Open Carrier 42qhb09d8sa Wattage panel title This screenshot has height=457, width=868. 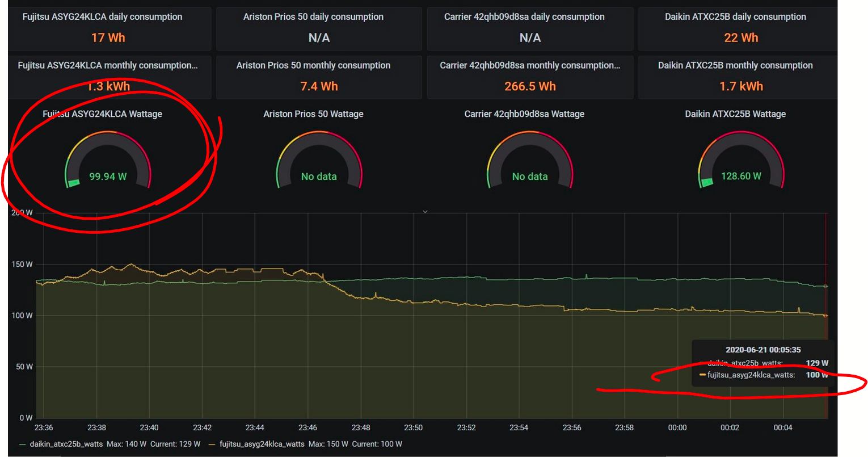(x=524, y=114)
